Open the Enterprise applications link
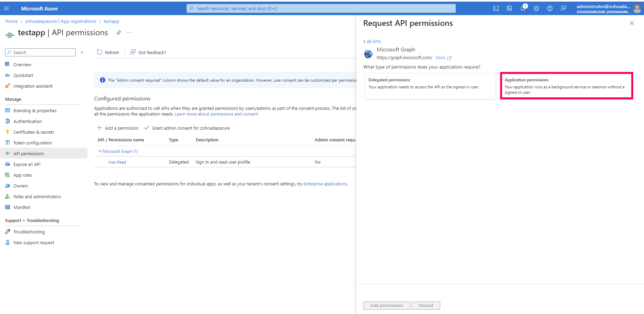Image resolution: width=644 pixels, height=314 pixels. (325, 184)
